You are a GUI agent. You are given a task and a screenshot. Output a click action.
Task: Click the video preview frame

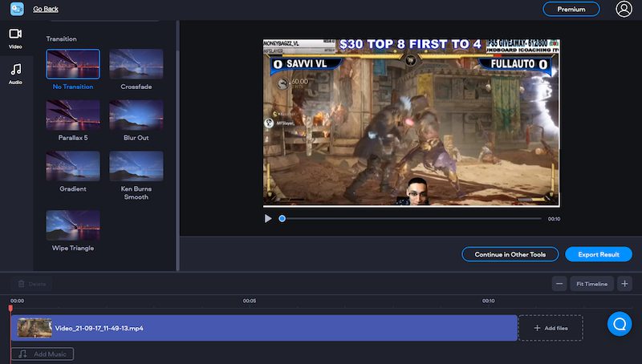tap(412, 123)
